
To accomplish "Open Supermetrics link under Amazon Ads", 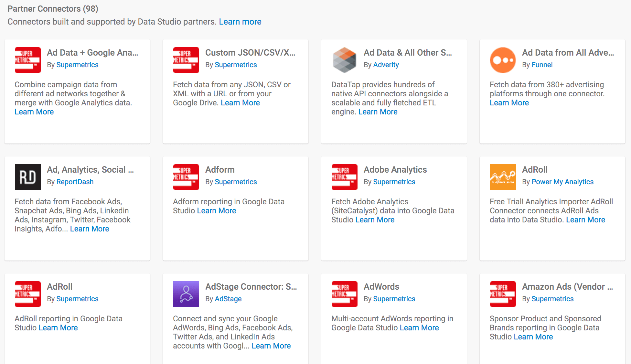I will coord(552,299).
